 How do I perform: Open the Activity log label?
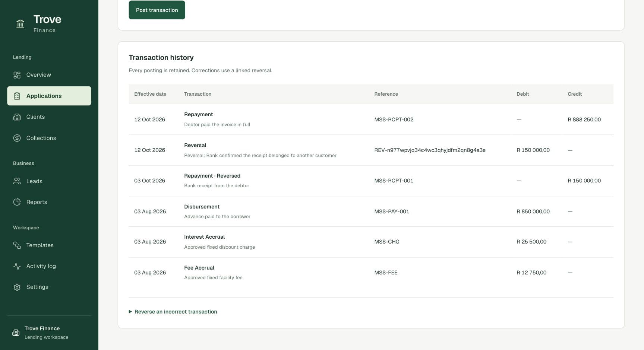coord(41,266)
